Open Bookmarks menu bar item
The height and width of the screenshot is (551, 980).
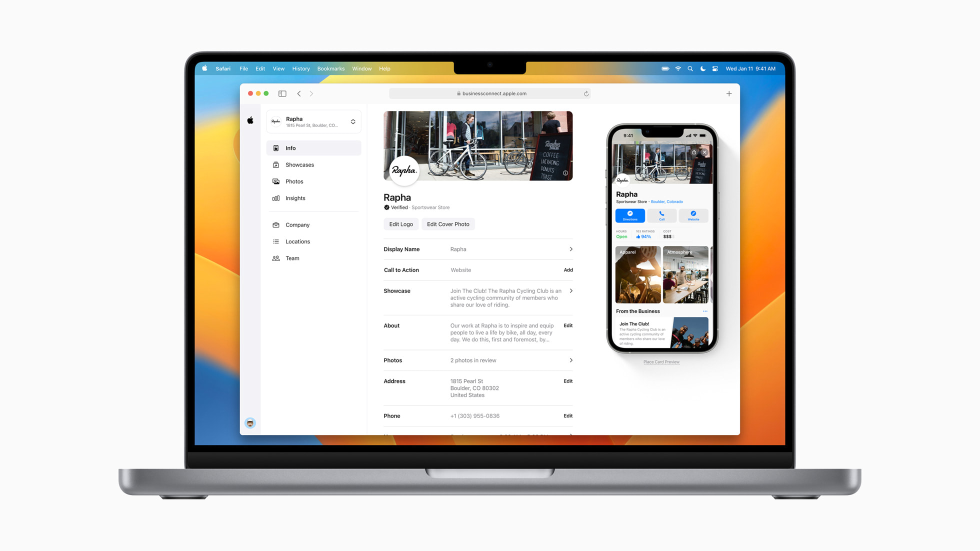(x=330, y=68)
